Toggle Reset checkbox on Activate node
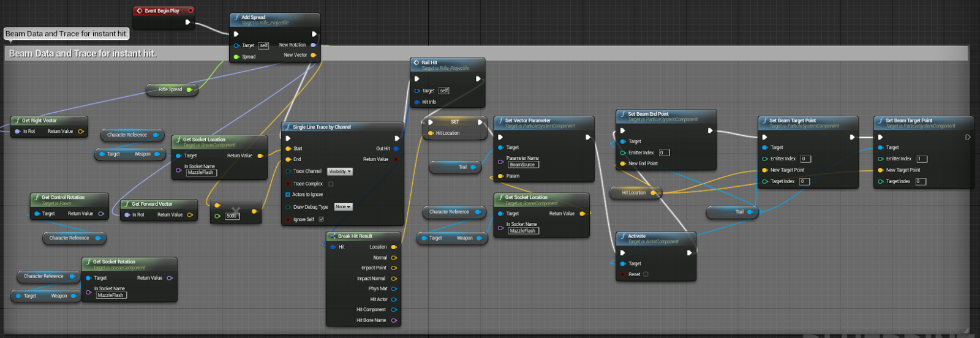Image resolution: width=980 pixels, height=338 pixels. pyautogui.click(x=646, y=274)
